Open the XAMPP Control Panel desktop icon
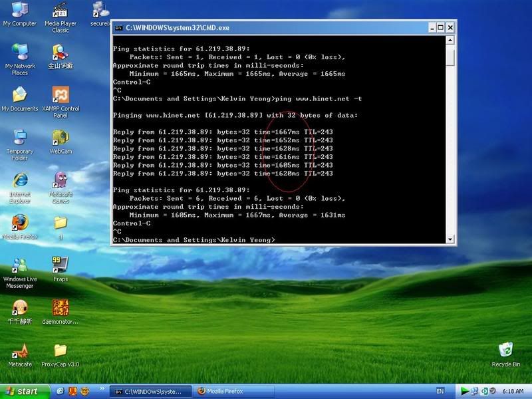Image resolution: width=532 pixels, height=399 pixels. tap(61, 95)
